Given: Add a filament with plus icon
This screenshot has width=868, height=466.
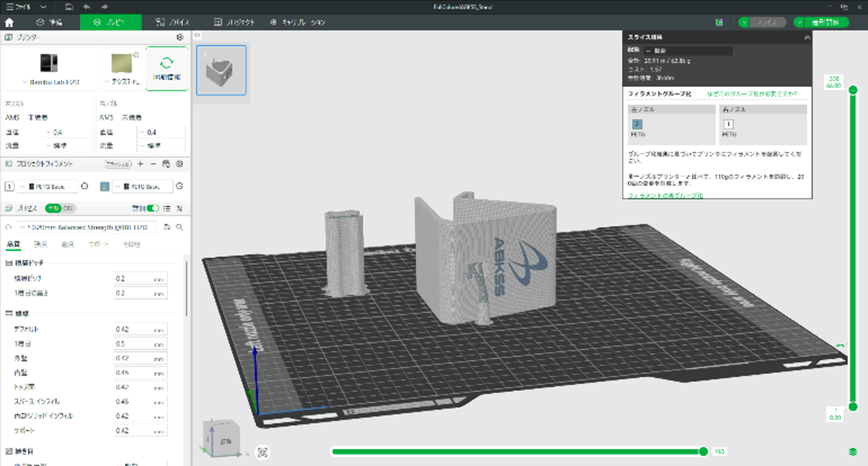Looking at the screenshot, I should [140, 164].
